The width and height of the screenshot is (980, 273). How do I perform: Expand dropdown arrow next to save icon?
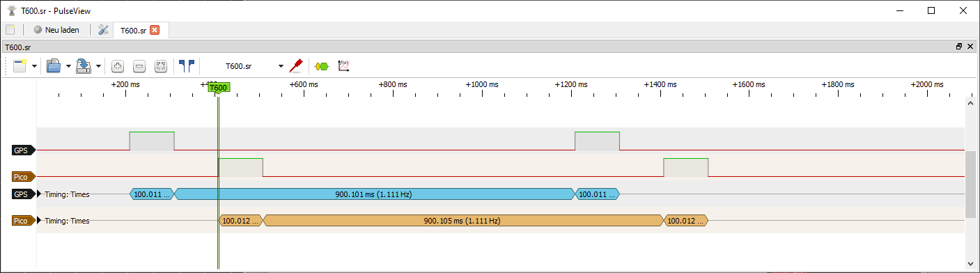click(98, 66)
